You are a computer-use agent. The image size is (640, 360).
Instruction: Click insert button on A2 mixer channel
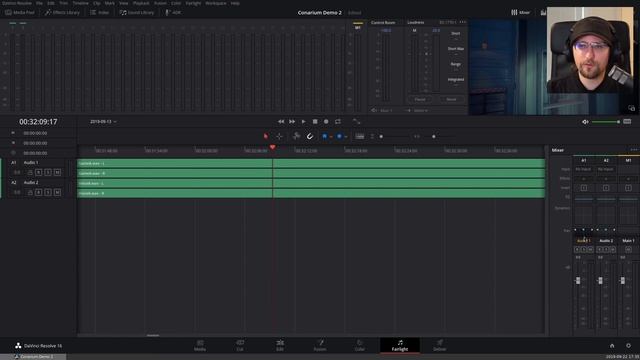(x=606, y=188)
